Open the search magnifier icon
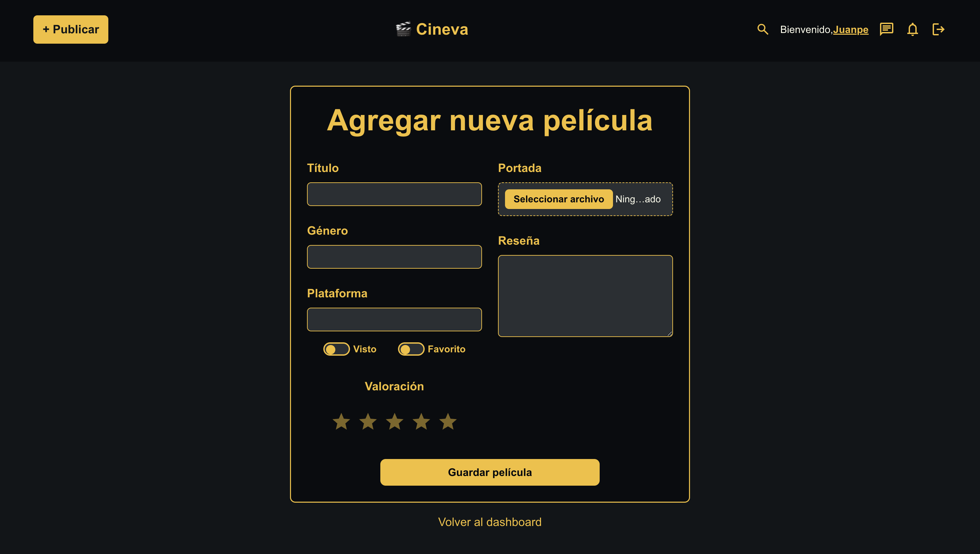Image resolution: width=980 pixels, height=554 pixels. coord(762,29)
